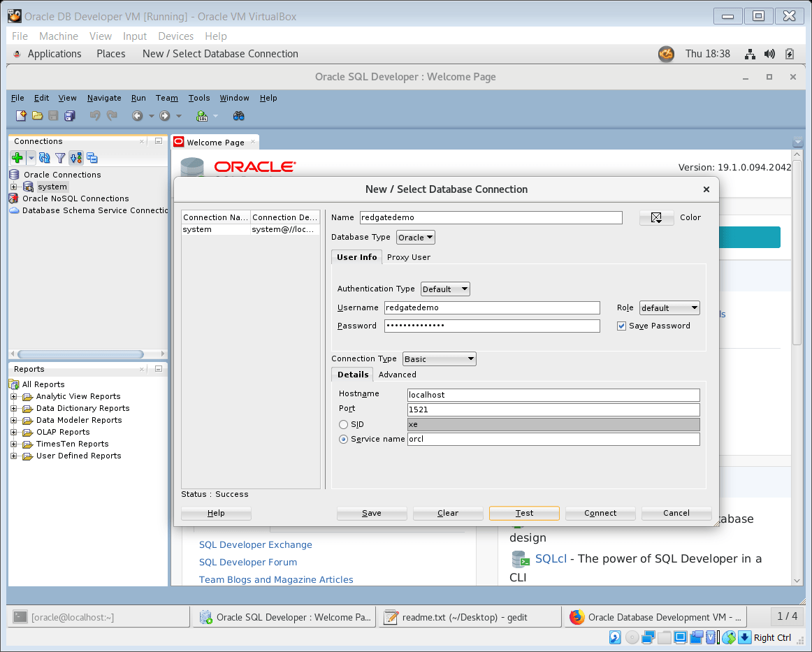The width and height of the screenshot is (812, 652).
Task: Click the Back navigation arrow icon
Action: 137,116
